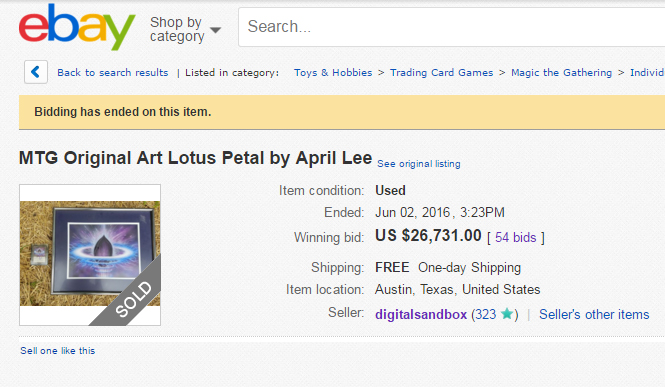View seller feedback score 323
The image size is (665, 387).
[485, 315]
